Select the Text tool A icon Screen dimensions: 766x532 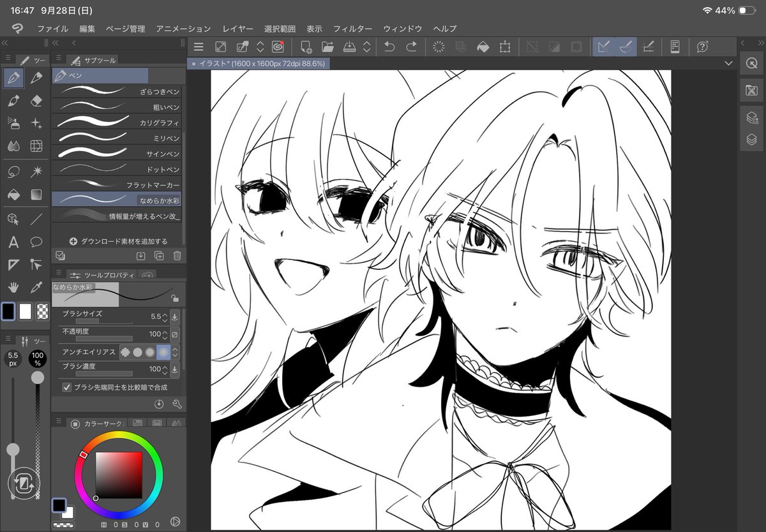click(13, 242)
